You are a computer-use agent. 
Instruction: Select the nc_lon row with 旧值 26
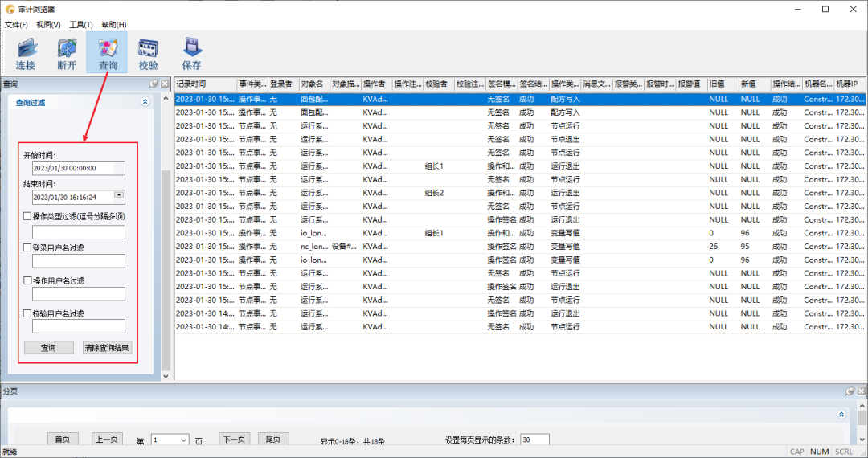pos(520,247)
